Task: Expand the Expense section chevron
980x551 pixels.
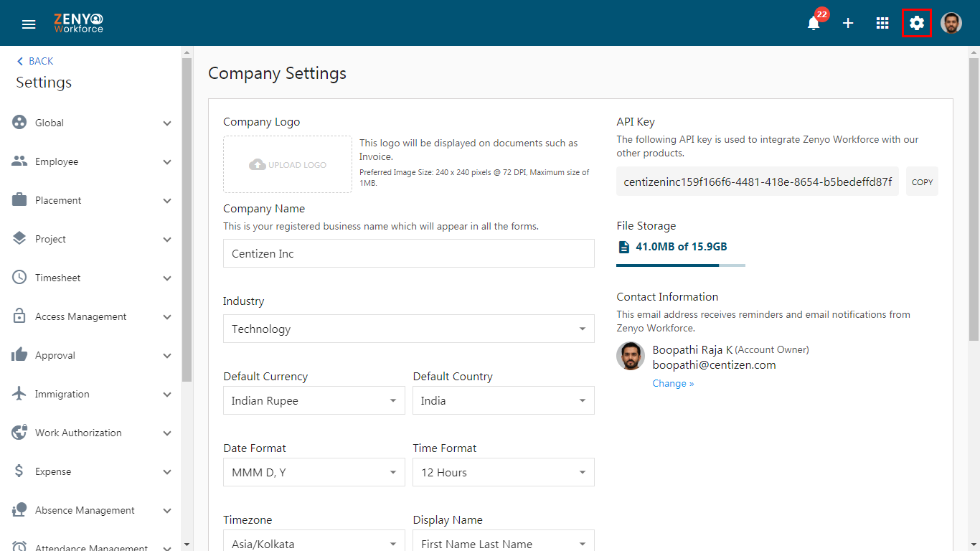Action: [167, 472]
